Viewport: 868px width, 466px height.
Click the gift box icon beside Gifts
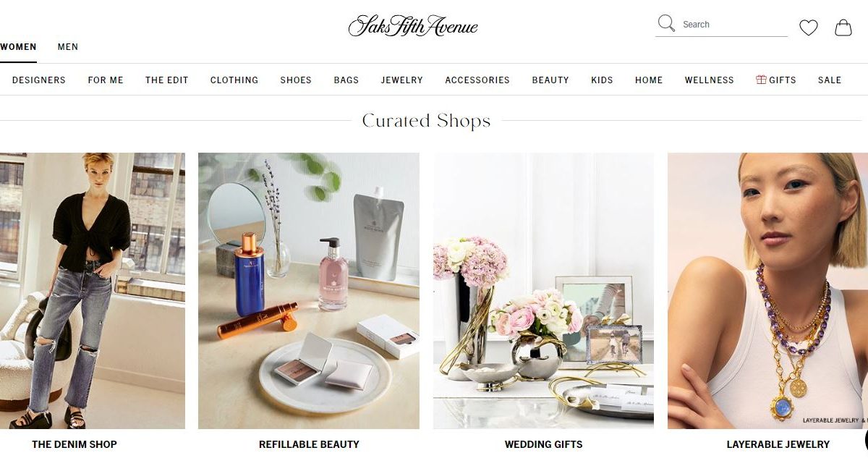click(x=761, y=80)
